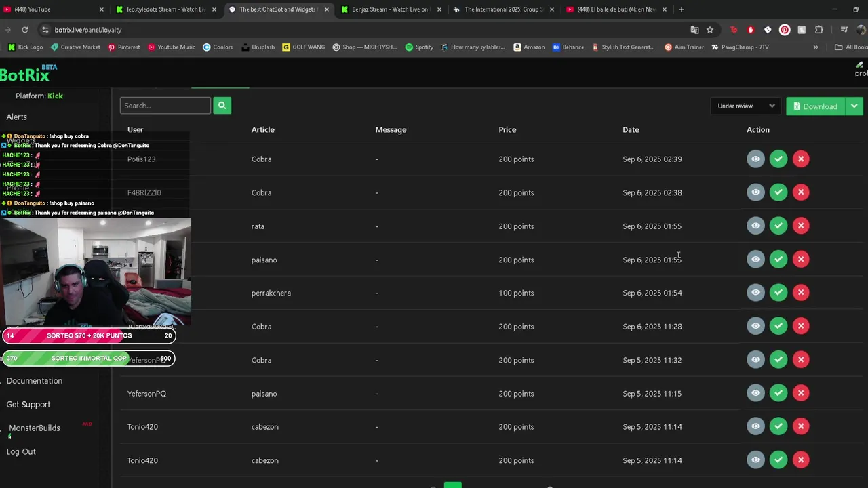
Task: View the rata redemption details
Action: click(755, 226)
